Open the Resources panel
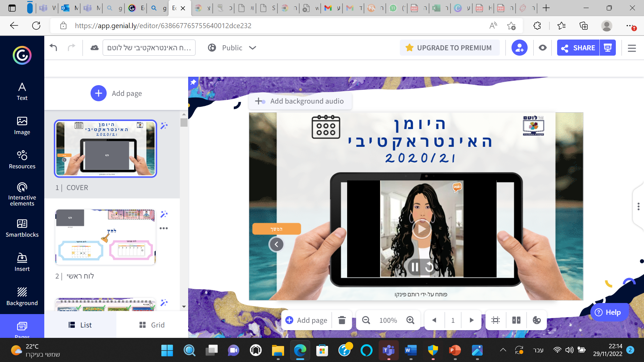This screenshot has height=362, width=644. coord(22,160)
